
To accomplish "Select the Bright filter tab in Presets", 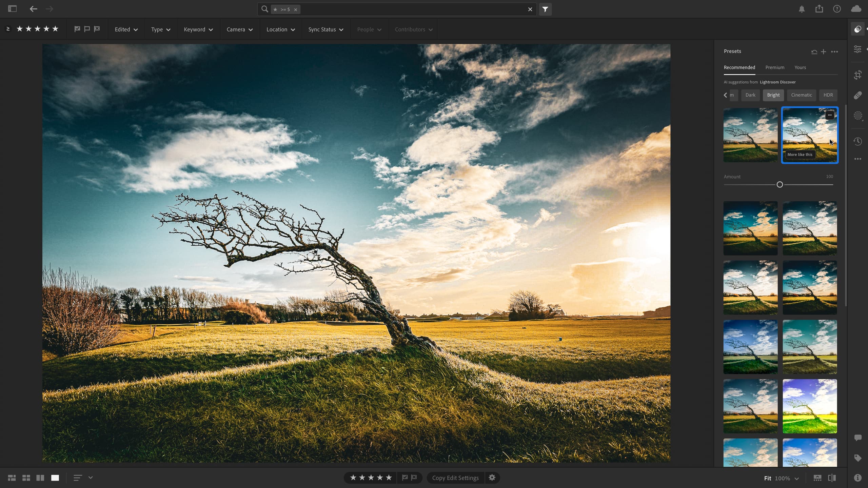I will click(x=773, y=95).
